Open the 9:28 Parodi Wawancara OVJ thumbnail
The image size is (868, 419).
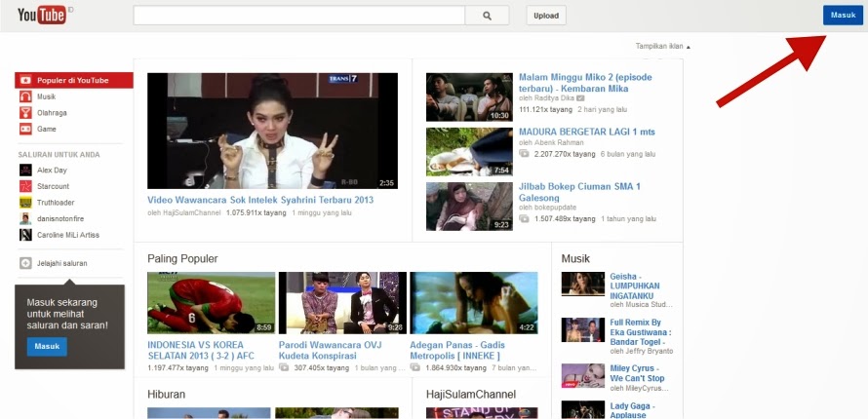point(342,302)
